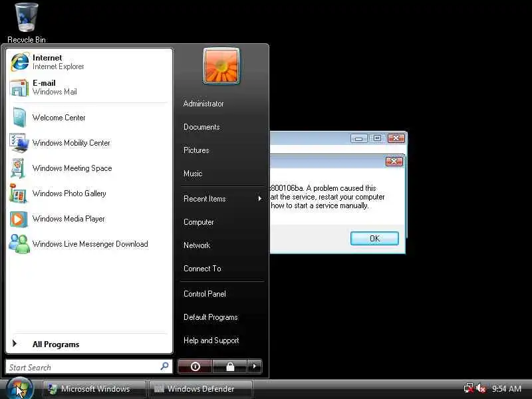
Task: Open Help and Support
Action: 211,340
